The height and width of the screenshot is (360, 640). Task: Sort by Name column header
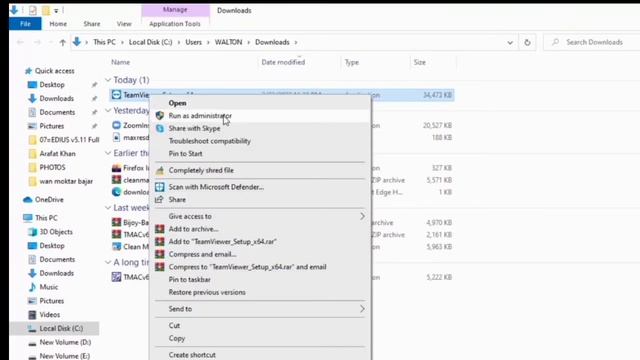point(120,62)
